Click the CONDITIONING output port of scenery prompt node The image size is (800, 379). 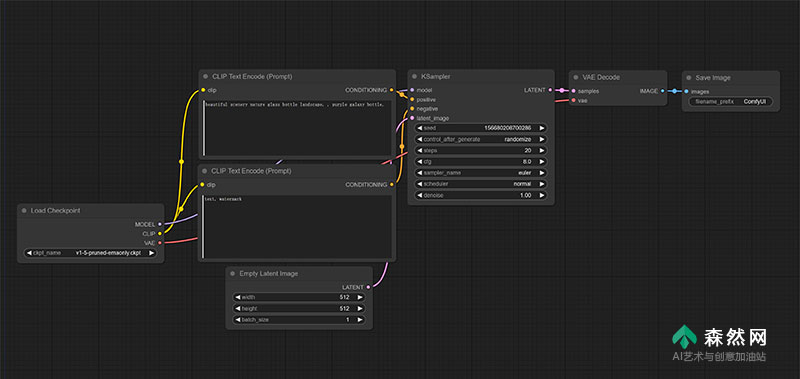click(391, 90)
